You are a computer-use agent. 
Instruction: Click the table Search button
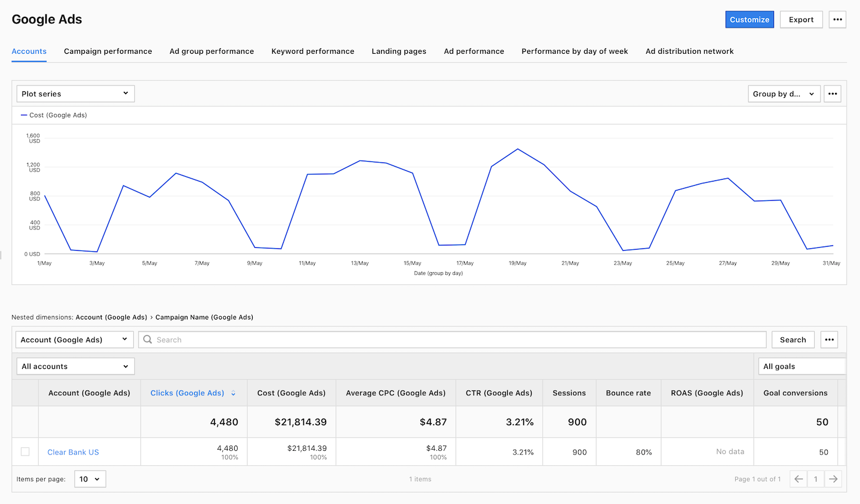point(793,340)
